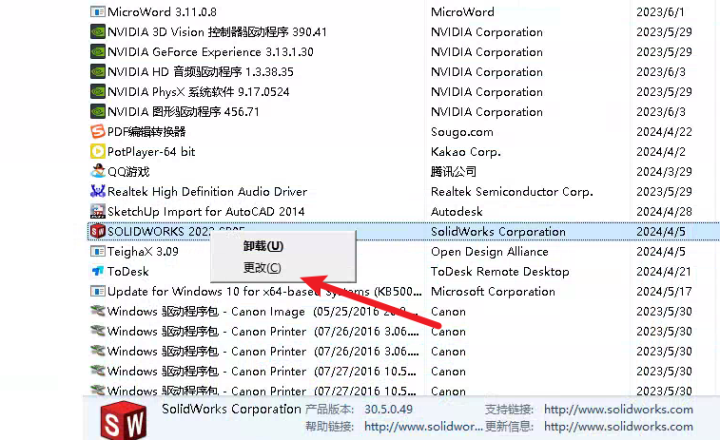720x440 pixels.
Task: Click the NVIDIA GeForce Experience icon
Action: click(x=97, y=52)
